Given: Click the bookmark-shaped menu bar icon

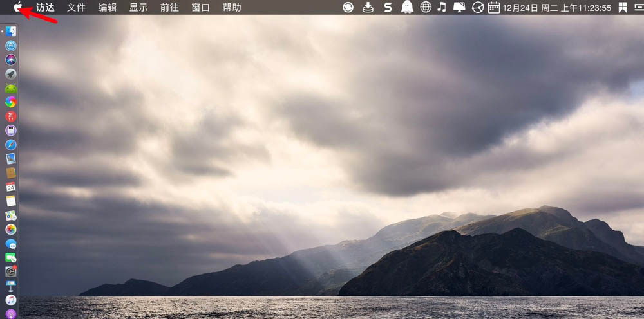Looking at the screenshot, I should pyautogui.click(x=623, y=7).
